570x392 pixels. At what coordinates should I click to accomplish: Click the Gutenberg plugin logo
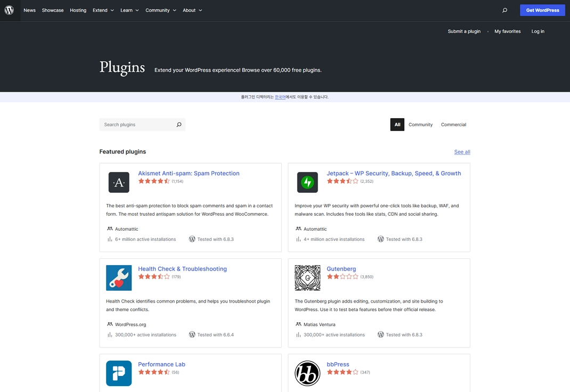point(307,277)
